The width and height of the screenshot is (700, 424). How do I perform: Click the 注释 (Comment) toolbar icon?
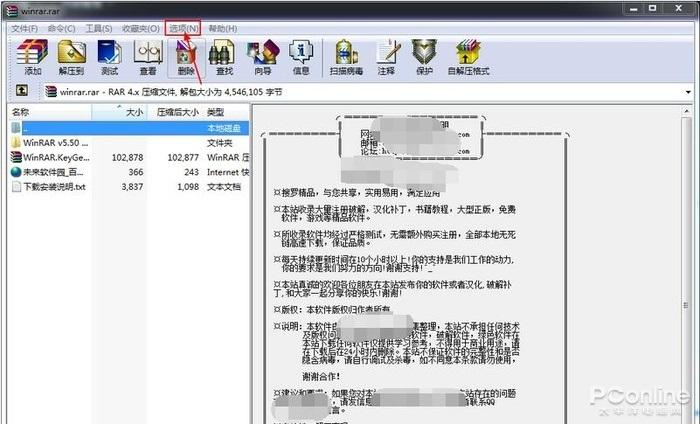coord(387,57)
